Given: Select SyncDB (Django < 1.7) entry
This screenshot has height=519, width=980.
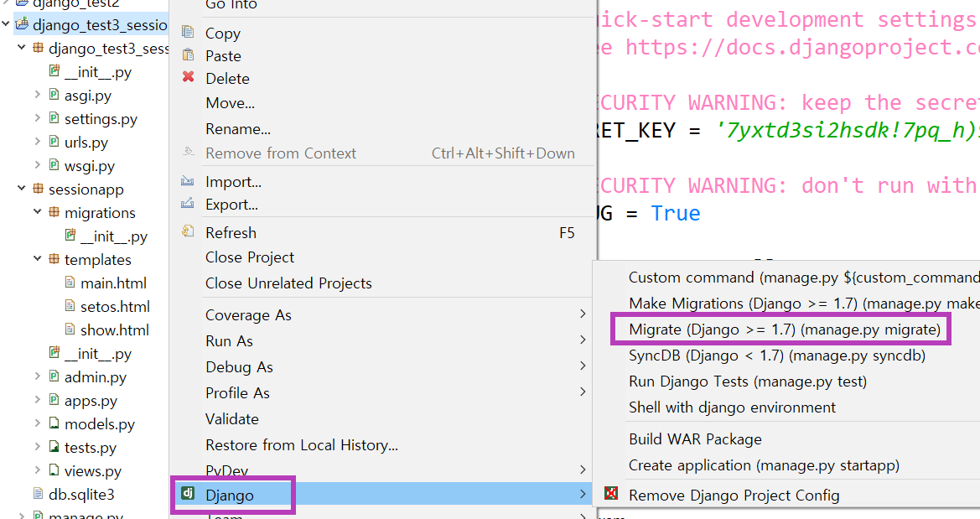Looking at the screenshot, I should tap(777, 356).
